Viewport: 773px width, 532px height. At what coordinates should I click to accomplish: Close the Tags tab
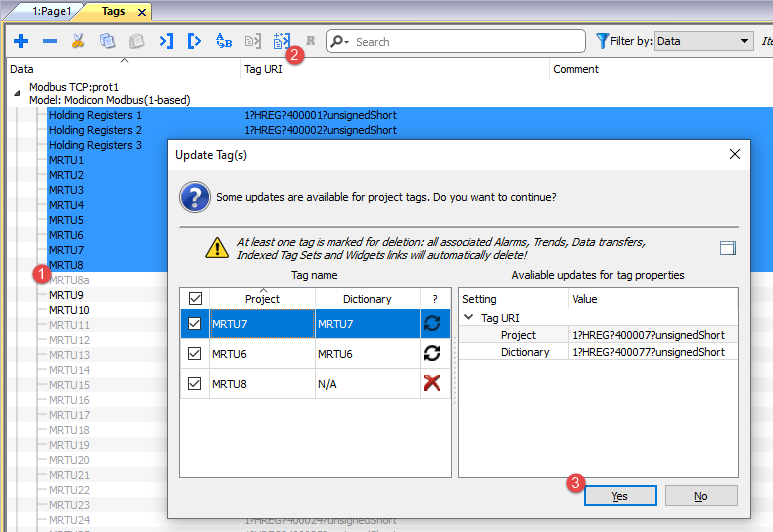(141, 12)
